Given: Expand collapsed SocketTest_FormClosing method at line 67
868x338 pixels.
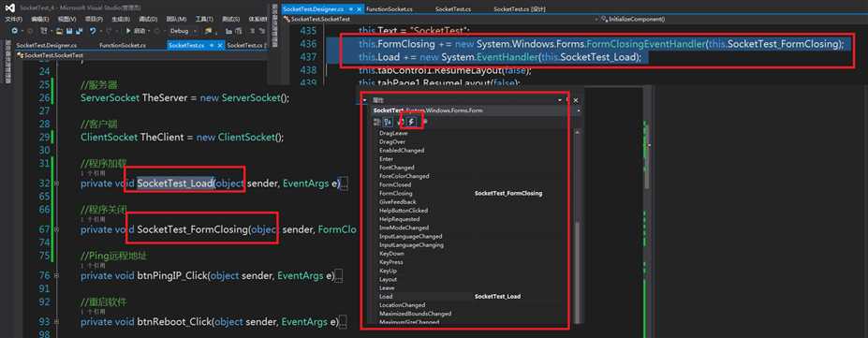Looking at the screenshot, I should pos(57,229).
